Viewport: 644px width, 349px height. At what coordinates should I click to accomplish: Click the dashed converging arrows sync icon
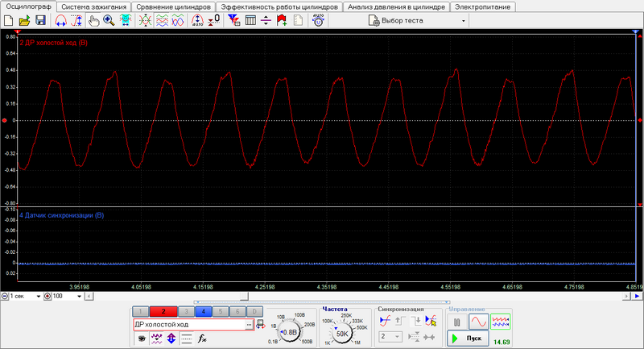coord(414,337)
